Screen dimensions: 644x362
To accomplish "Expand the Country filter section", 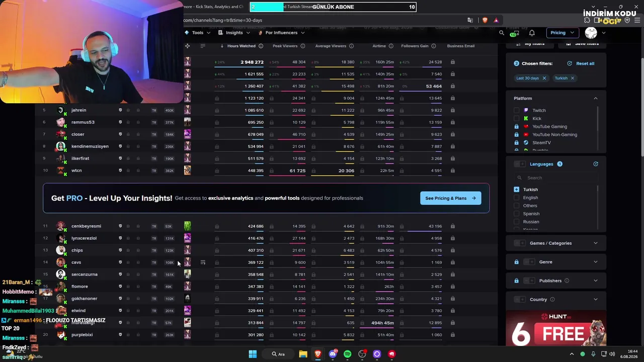I will point(596,300).
